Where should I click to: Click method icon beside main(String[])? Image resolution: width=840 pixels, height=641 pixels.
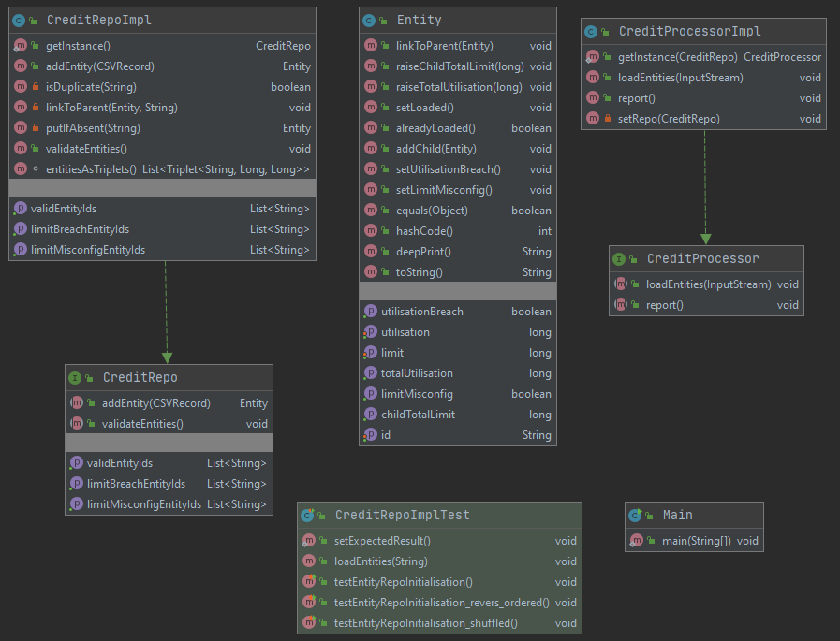tap(636, 541)
